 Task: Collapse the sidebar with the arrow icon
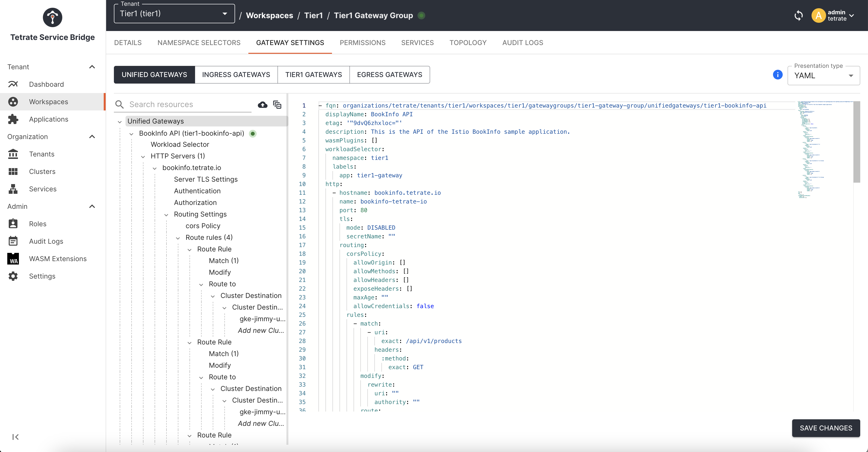point(15,437)
